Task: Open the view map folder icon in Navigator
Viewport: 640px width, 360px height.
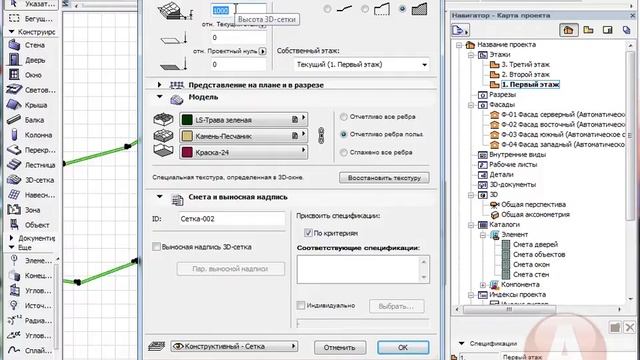Action: 588,30
